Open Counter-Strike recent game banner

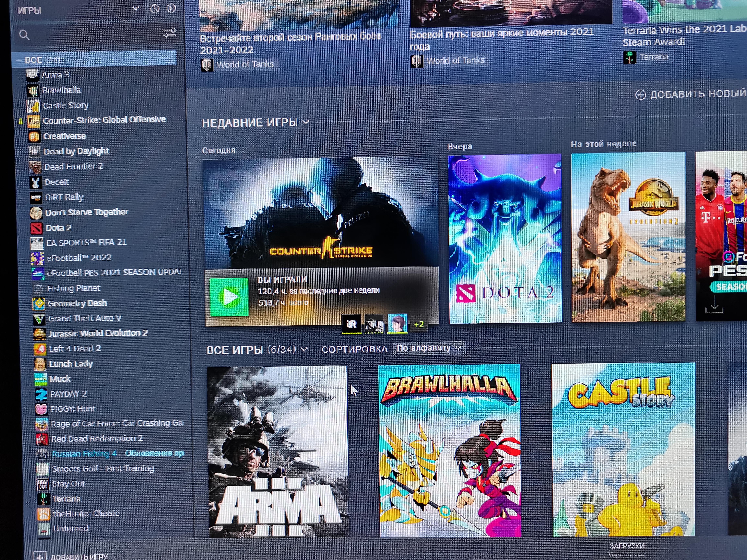(321, 213)
